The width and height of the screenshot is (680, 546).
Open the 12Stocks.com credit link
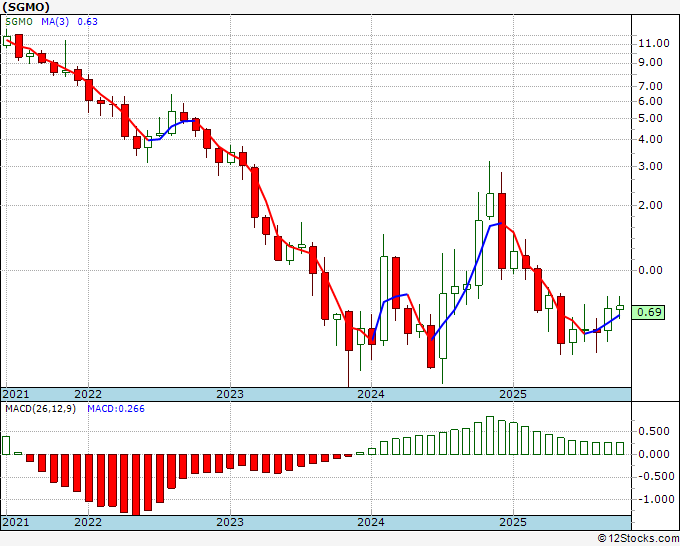(638, 539)
